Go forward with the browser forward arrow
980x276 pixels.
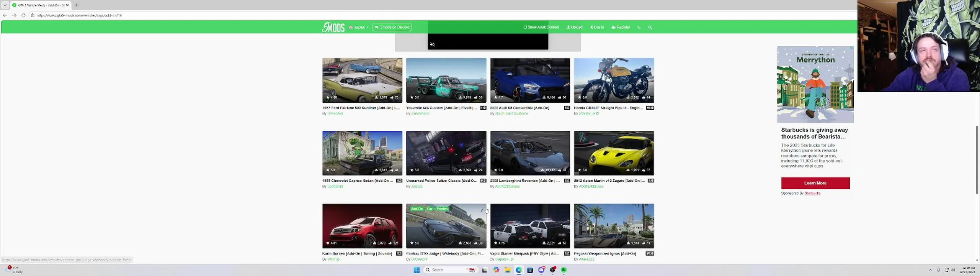[x=14, y=15]
